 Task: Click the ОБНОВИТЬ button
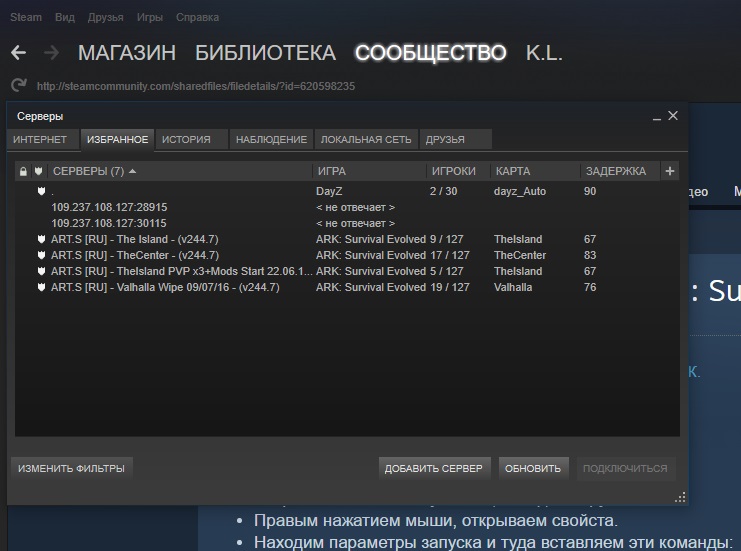[533, 468]
